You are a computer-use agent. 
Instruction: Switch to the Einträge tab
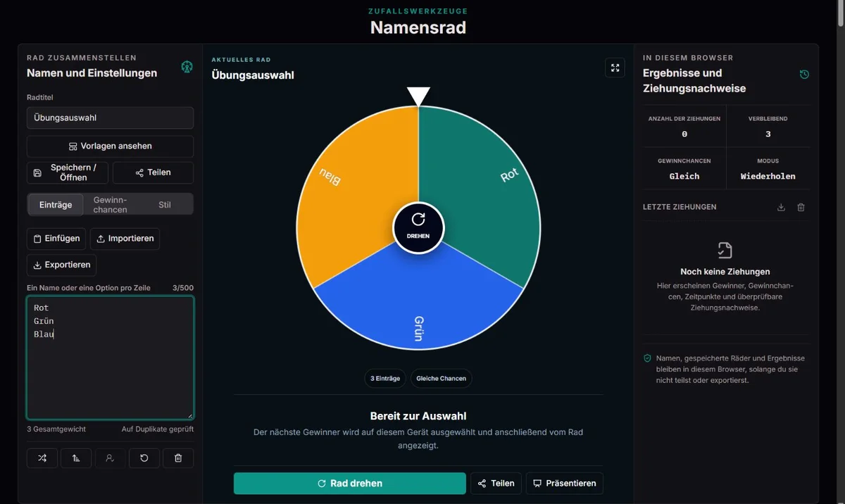coord(56,205)
